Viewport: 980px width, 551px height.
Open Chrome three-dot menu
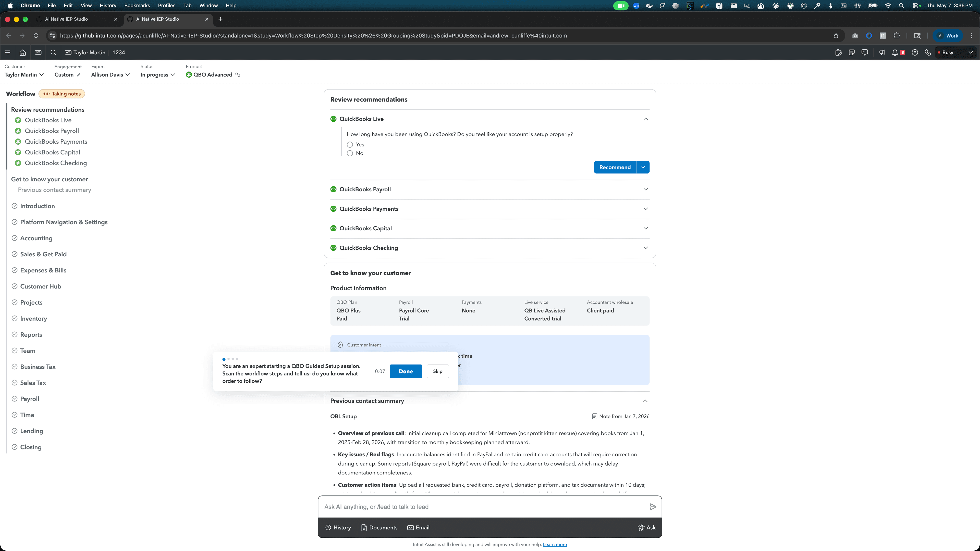click(x=972, y=36)
